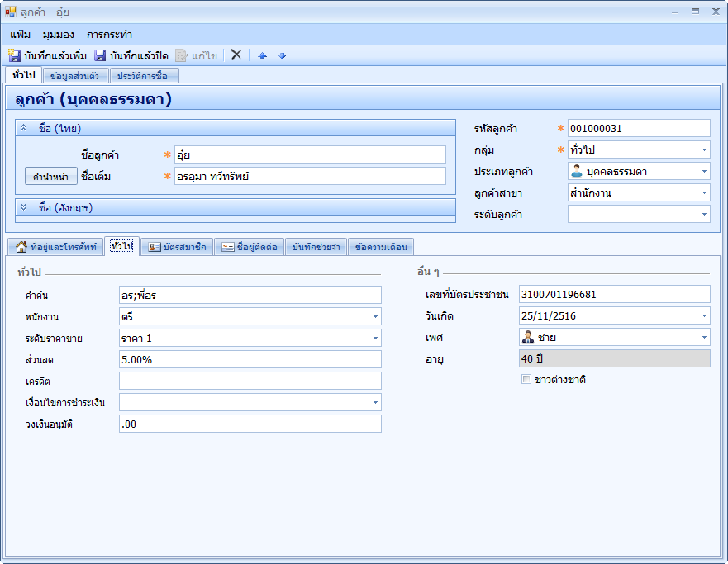Click the blue up arrow icon
Image resolution: width=728 pixels, height=564 pixels.
coord(263,55)
